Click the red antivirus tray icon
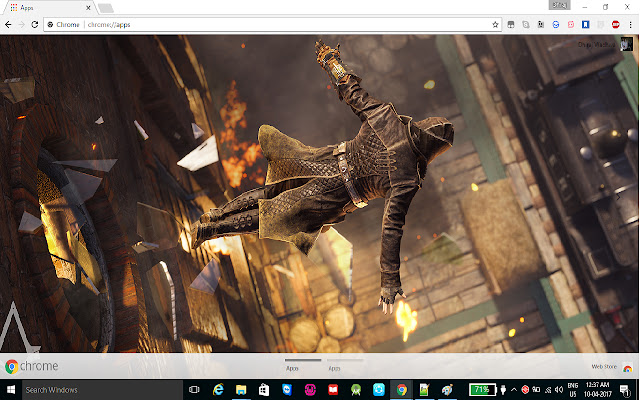Screen dimensions: 640x400 (526, 390)
